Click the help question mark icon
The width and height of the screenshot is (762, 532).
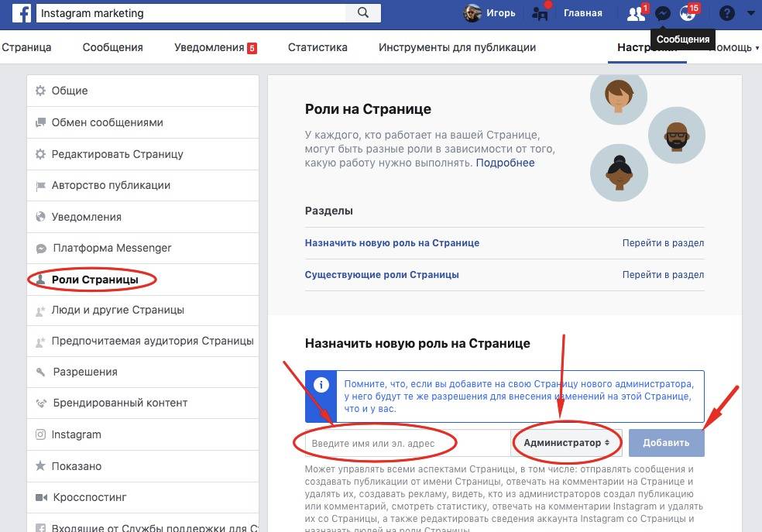(726, 13)
